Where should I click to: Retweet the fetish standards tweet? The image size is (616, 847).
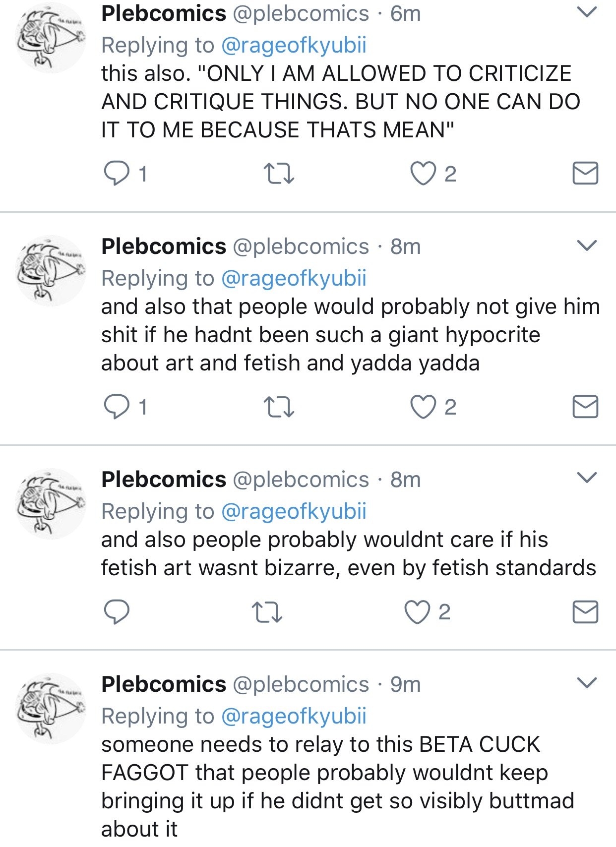267,612
